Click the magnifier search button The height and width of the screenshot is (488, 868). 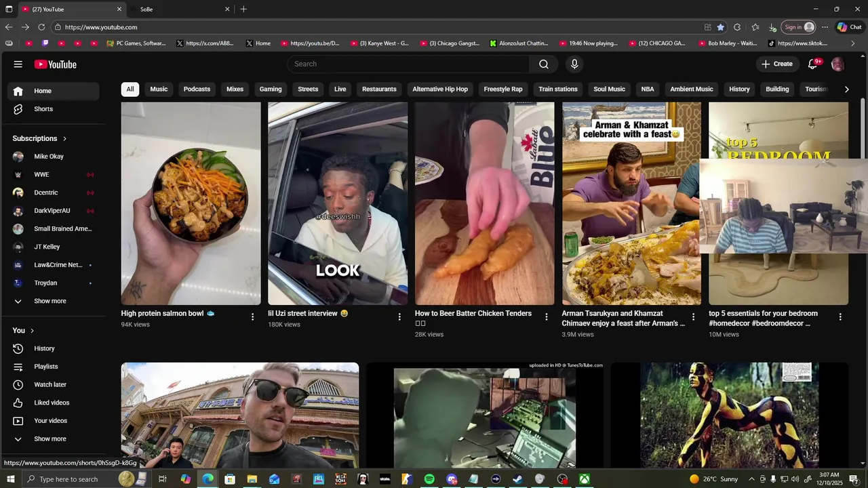pos(544,64)
